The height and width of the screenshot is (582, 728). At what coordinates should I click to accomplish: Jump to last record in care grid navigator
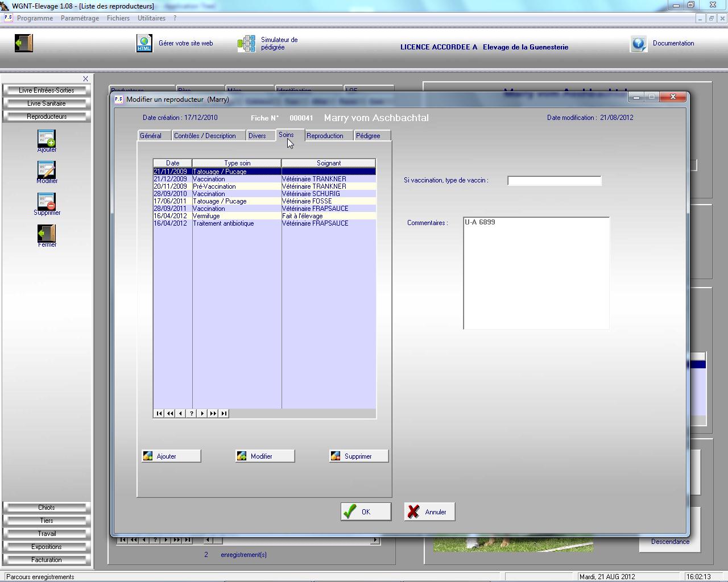click(224, 413)
